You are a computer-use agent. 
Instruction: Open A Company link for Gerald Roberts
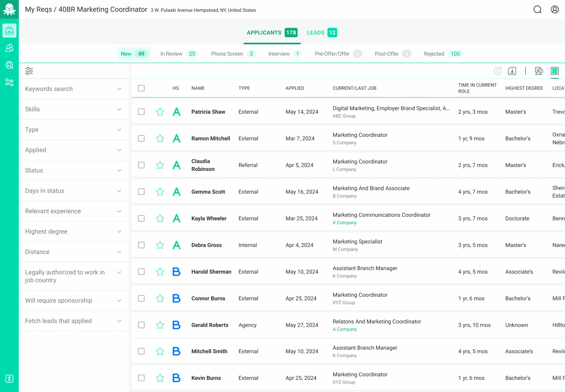click(345, 329)
